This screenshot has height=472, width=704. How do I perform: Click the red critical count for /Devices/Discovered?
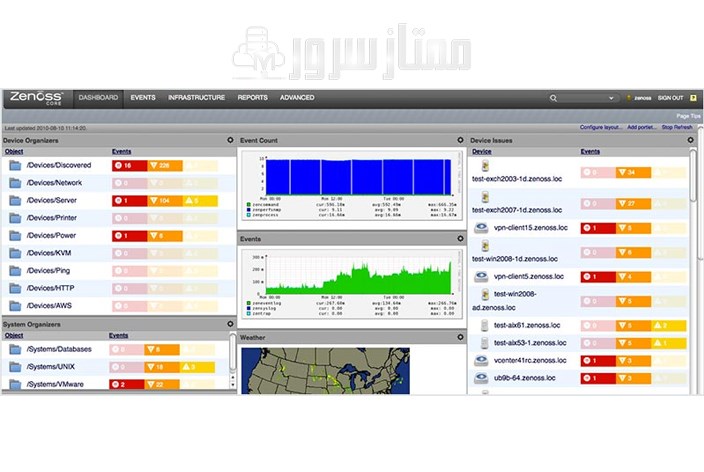[x=130, y=166]
